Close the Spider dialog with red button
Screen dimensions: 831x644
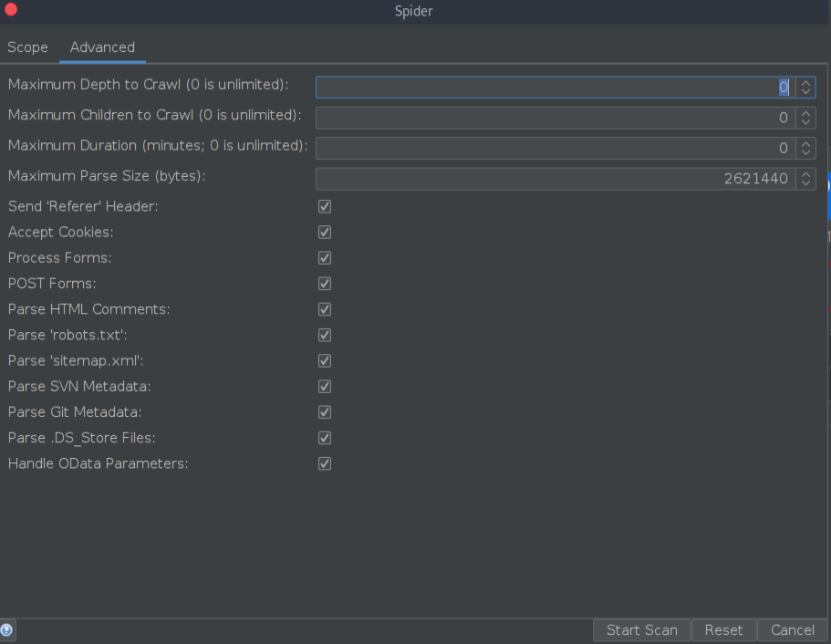click(x=11, y=9)
